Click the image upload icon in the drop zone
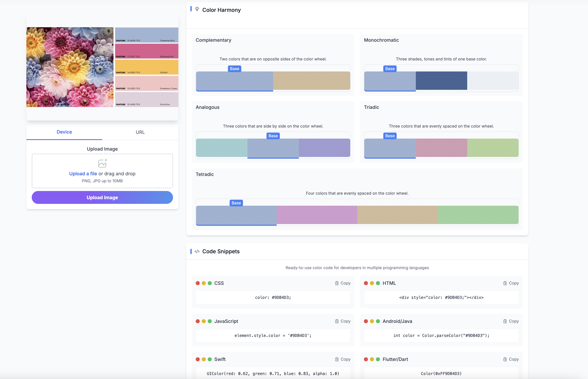 tap(102, 163)
